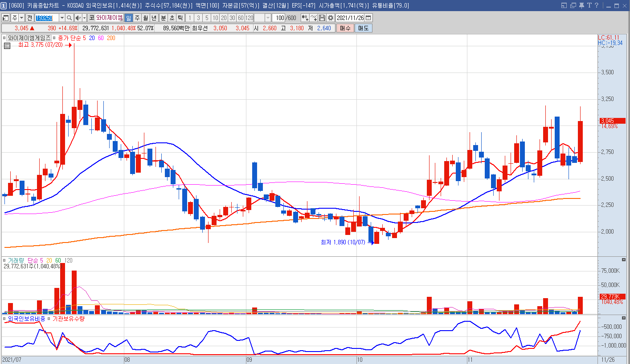Image resolution: width=630 pixels, height=364 pixels.
Task: Select the 일 (daily) period button
Action: 128,18
